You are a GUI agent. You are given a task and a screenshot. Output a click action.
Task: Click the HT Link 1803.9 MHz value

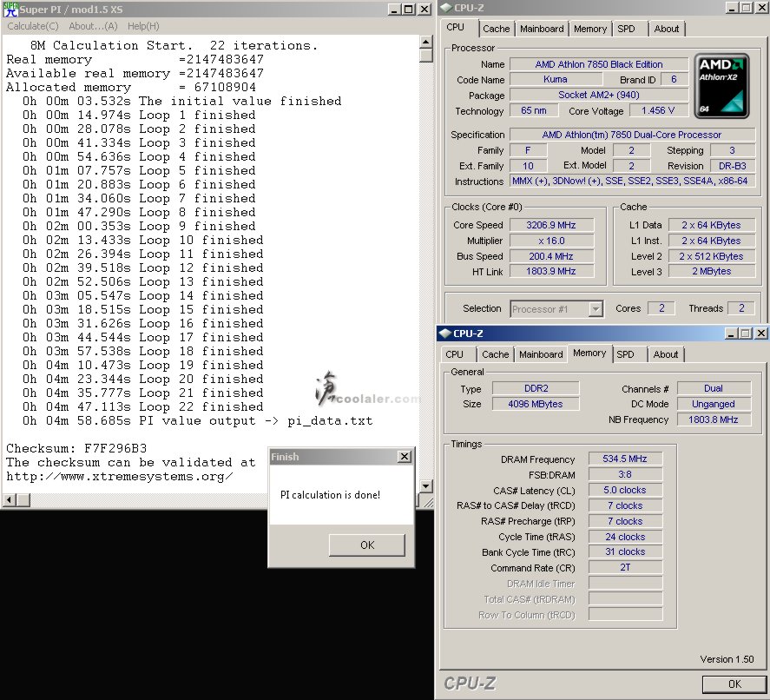[x=551, y=271]
